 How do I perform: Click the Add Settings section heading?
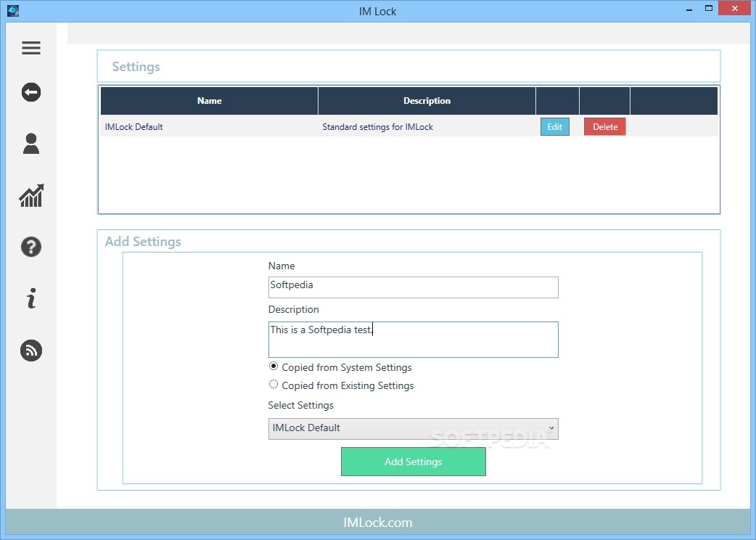(143, 241)
